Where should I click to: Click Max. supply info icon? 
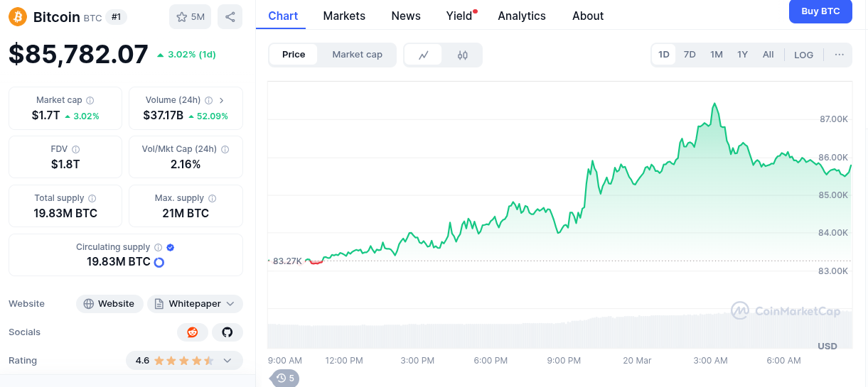click(212, 198)
